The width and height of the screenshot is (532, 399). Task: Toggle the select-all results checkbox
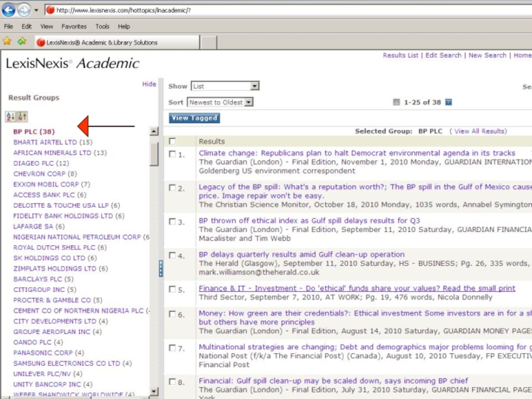[172, 141]
